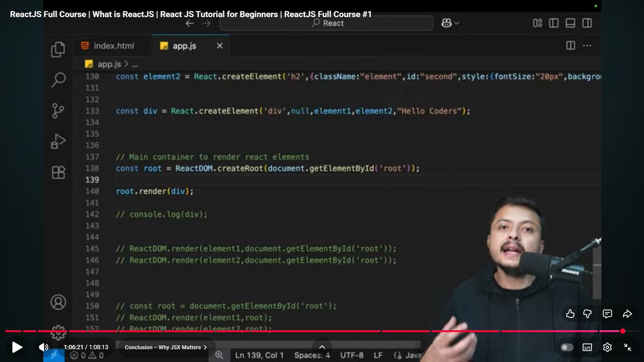Go back with the VS Code left arrow
The height and width of the screenshot is (362, 644).
pyautogui.click(x=189, y=23)
